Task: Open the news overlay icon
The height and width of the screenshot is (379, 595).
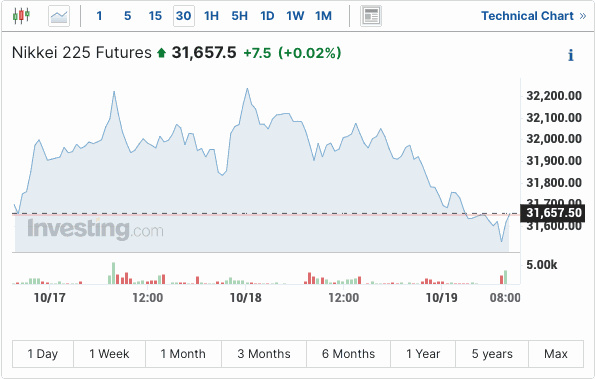Action: (371, 16)
